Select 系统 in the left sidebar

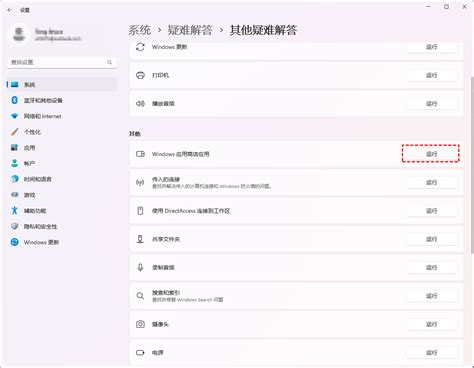click(62, 84)
